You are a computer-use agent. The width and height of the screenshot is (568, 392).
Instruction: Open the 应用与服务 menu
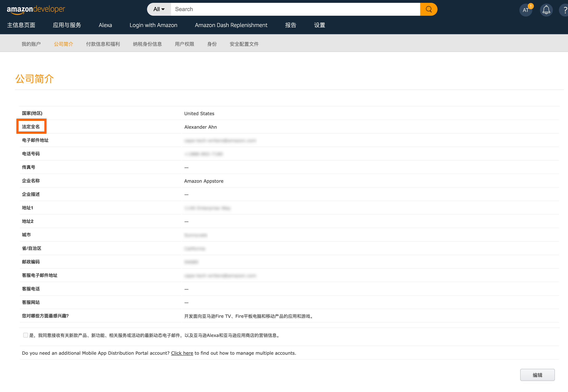pos(67,25)
